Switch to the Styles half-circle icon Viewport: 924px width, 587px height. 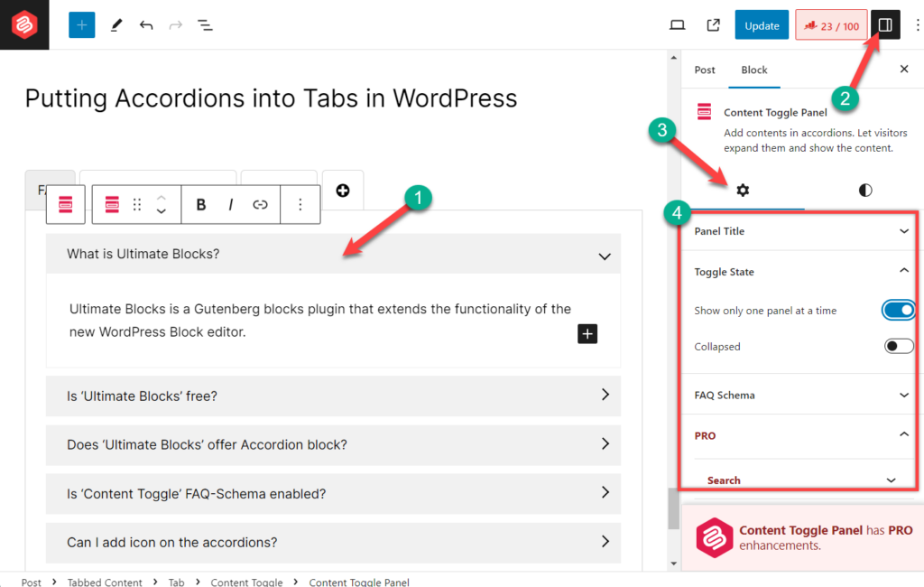(864, 191)
